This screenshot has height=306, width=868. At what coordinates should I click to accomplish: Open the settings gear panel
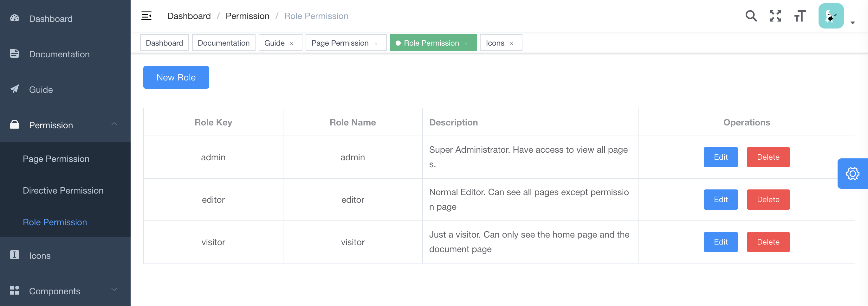pos(852,174)
